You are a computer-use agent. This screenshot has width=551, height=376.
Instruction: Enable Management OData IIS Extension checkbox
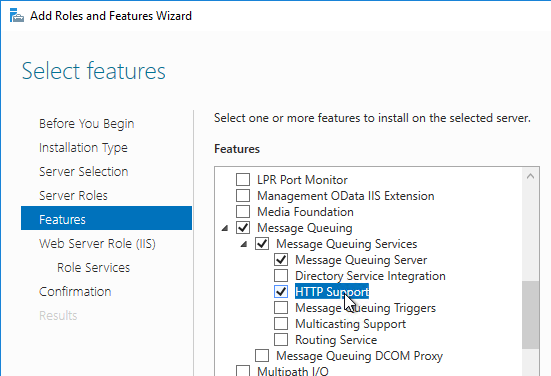pos(243,196)
